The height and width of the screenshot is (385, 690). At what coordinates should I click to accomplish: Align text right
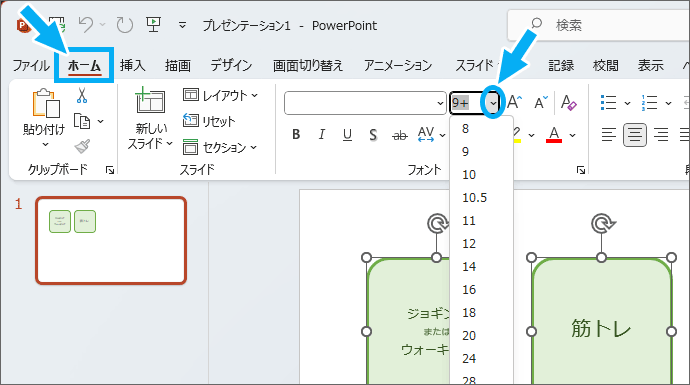(661, 135)
